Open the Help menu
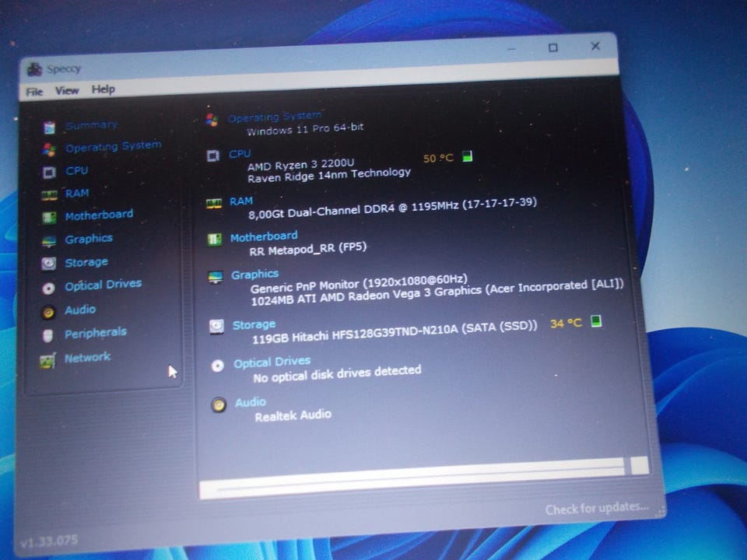Screen dimensions: 747x560 (x=103, y=89)
